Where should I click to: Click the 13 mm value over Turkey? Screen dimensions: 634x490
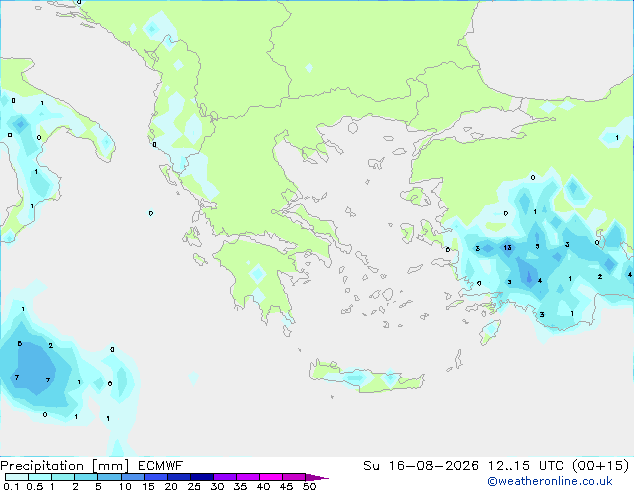(x=507, y=247)
